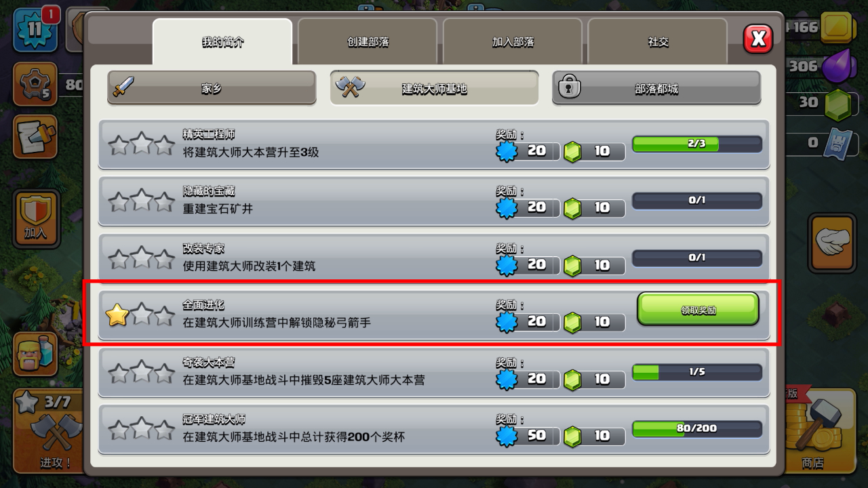Tap the green gem resource icon
The height and width of the screenshot is (488, 868).
(838, 104)
